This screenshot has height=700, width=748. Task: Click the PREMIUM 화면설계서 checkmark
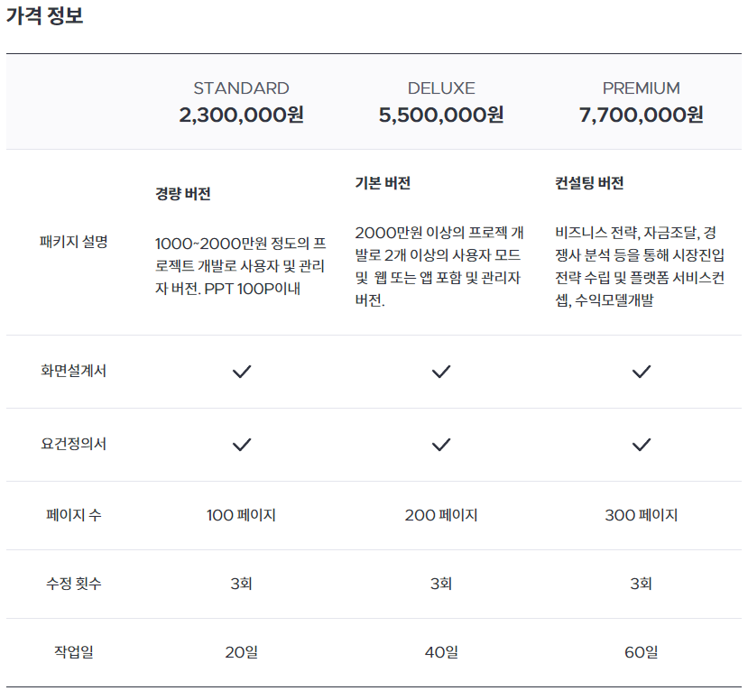[x=642, y=372]
